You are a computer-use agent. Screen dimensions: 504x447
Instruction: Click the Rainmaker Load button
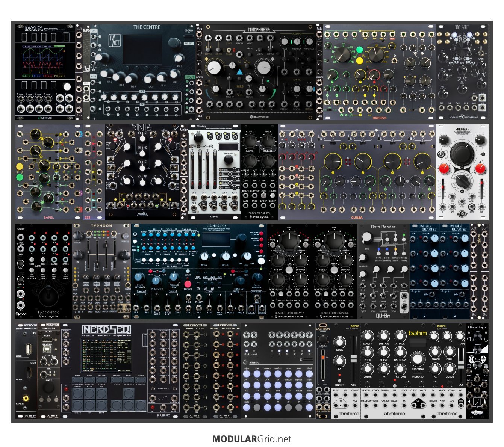262,251
